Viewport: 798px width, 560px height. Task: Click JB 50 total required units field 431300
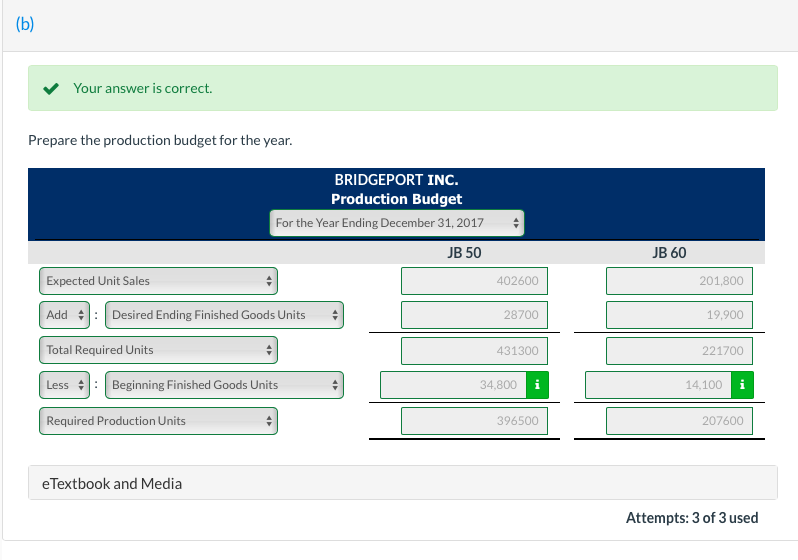(x=474, y=351)
